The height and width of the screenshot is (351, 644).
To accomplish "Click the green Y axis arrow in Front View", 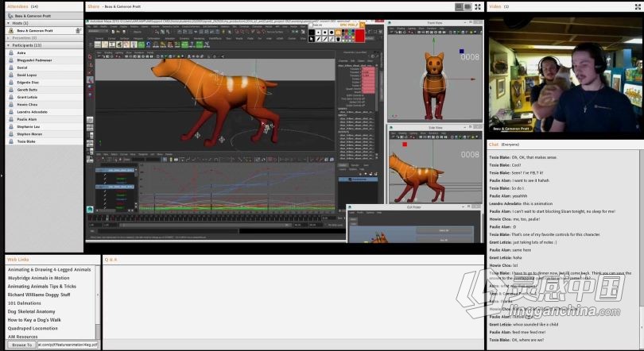I will (433, 40).
